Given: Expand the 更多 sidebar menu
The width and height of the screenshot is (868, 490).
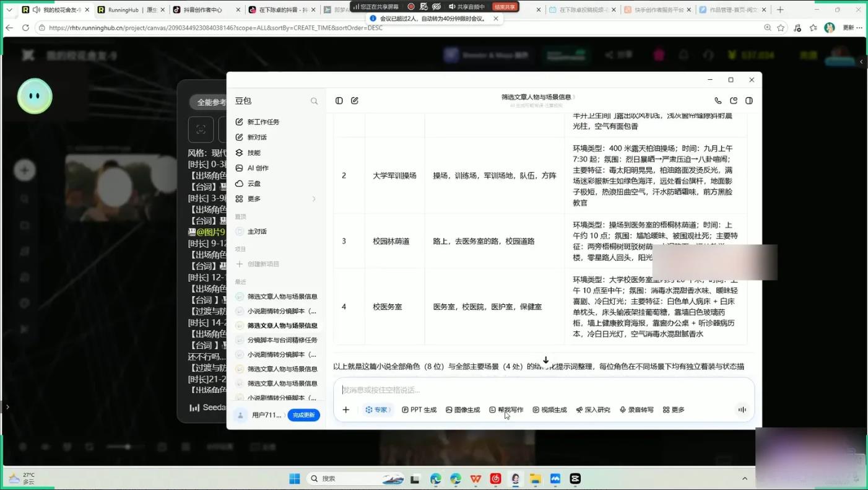Looking at the screenshot, I should [x=276, y=199].
